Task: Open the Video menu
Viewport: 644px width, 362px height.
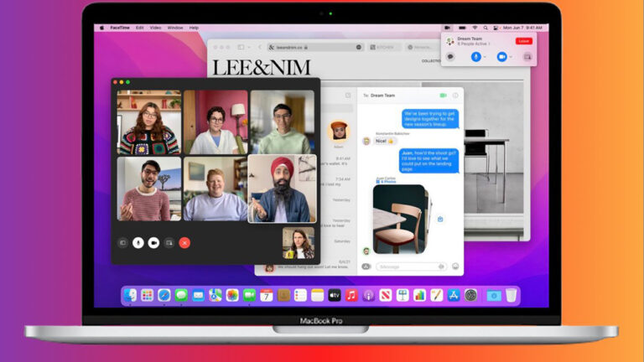Action: coord(155,28)
